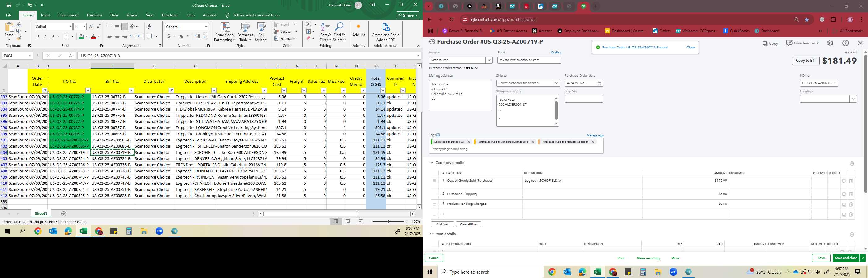Viewport: 868px width, 278px height.
Task: Open the Borders dropdown in Font group
Action: point(73,36)
